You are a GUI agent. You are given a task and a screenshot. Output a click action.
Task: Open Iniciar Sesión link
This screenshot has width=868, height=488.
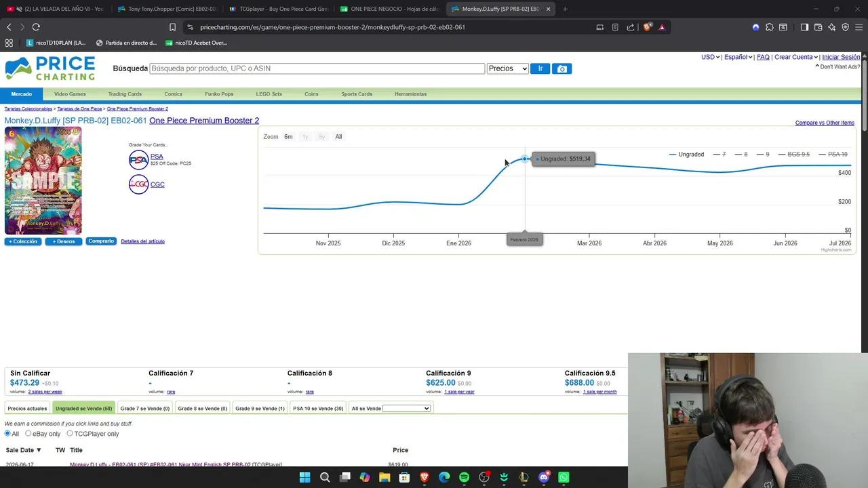point(841,57)
